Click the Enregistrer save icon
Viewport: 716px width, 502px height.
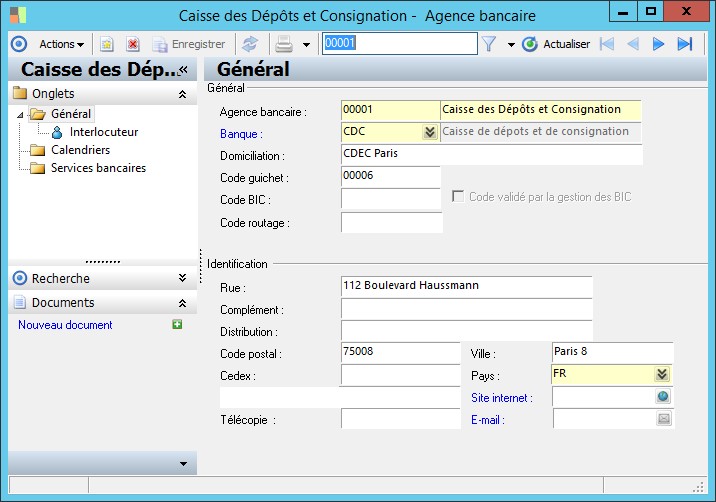160,45
